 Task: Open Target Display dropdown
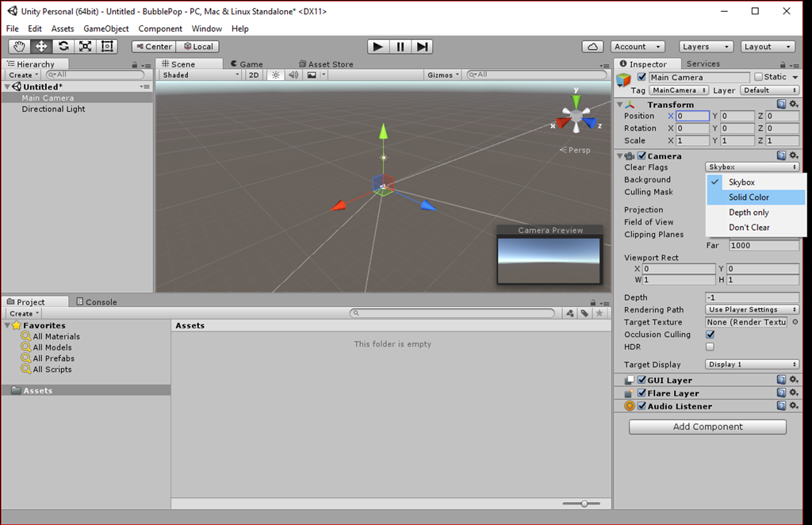[752, 365]
